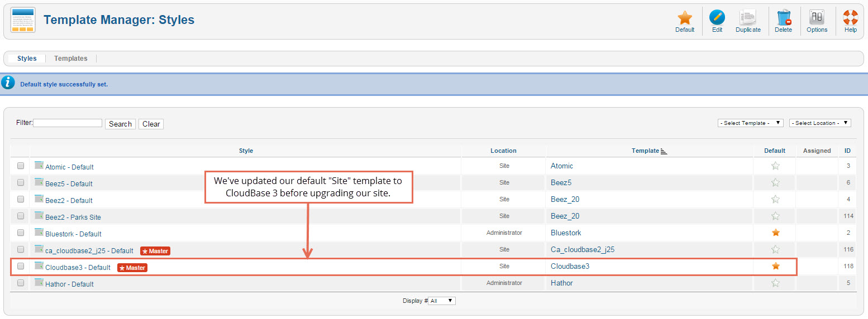Tick the Beez5 - Default row checkbox
868x319 pixels.
pos(21,182)
